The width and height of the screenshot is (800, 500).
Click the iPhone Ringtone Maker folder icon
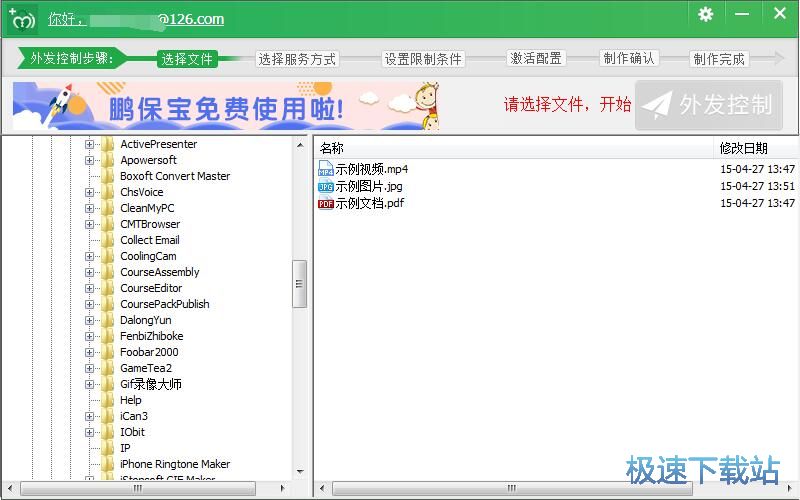[107, 464]
